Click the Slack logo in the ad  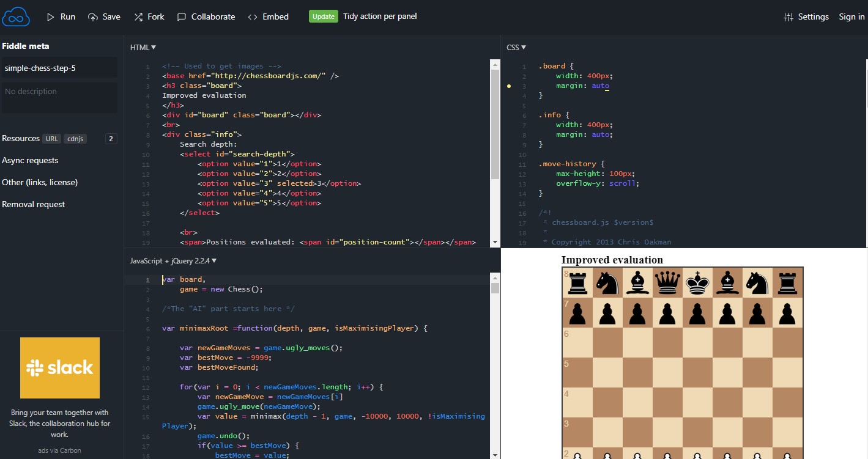59,368
